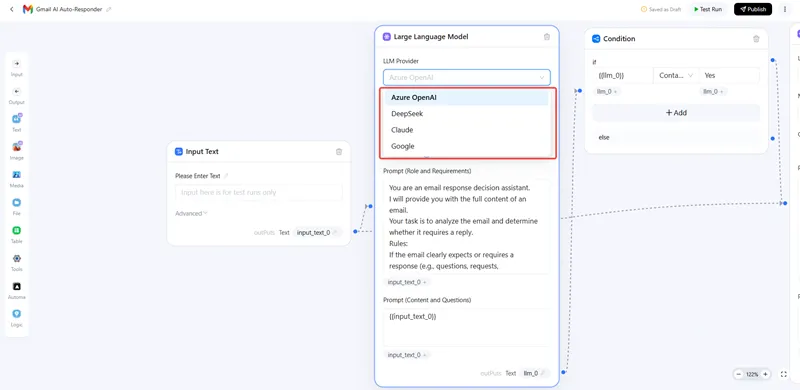Zoom out the canvas with minus
Viewport: 800px width, 390px height.
pos(738,374)
